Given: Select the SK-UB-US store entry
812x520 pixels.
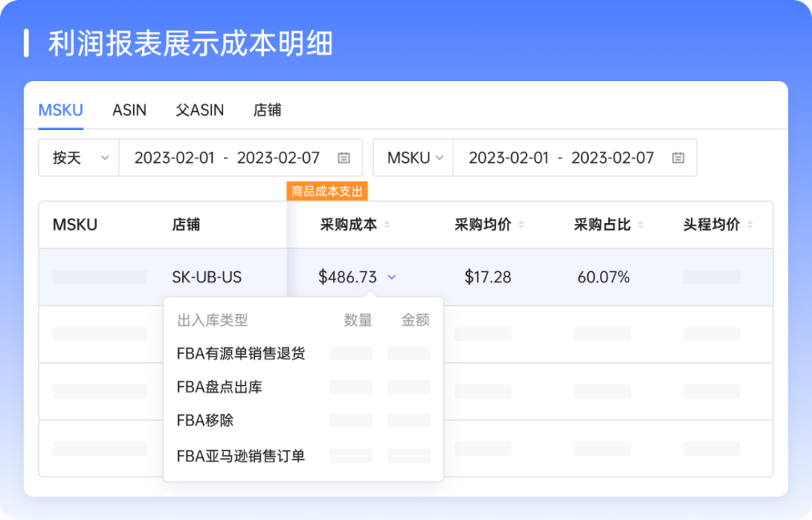Looking at the screenshot, I should point(208,277).
